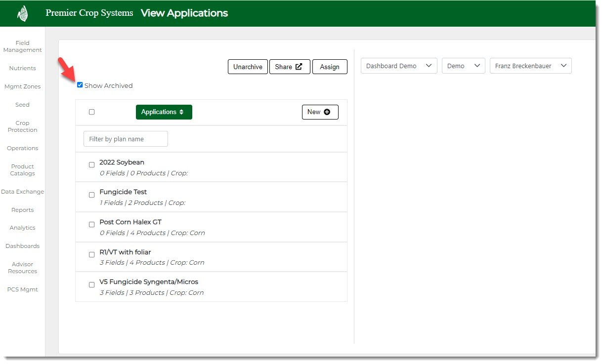Click the plus icon on New button
This screenshot has height=364, width=603.
coord(327,112)
